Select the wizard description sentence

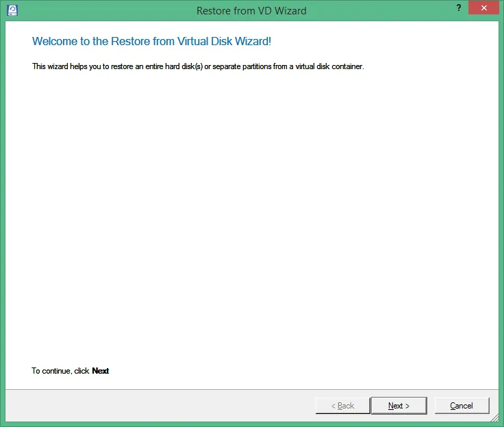198,66
